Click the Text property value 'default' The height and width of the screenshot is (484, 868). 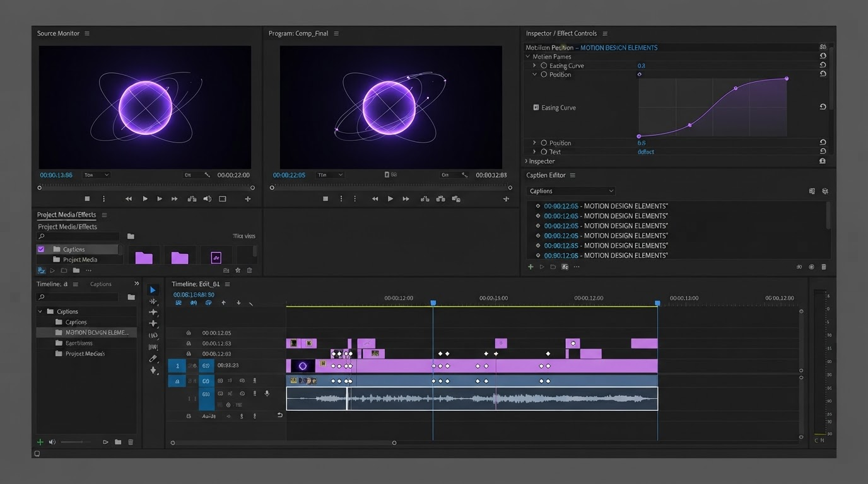[x=646, y=152]
